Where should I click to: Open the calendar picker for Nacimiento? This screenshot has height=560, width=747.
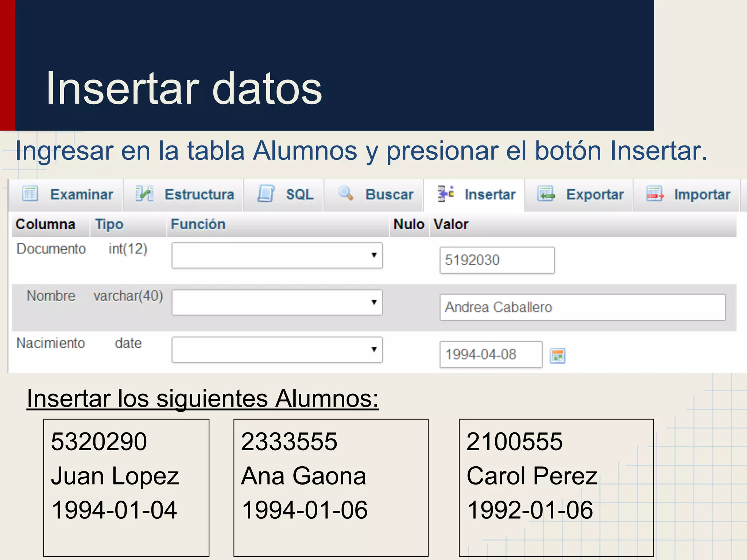pyautogui.click(x=557, y=356)
